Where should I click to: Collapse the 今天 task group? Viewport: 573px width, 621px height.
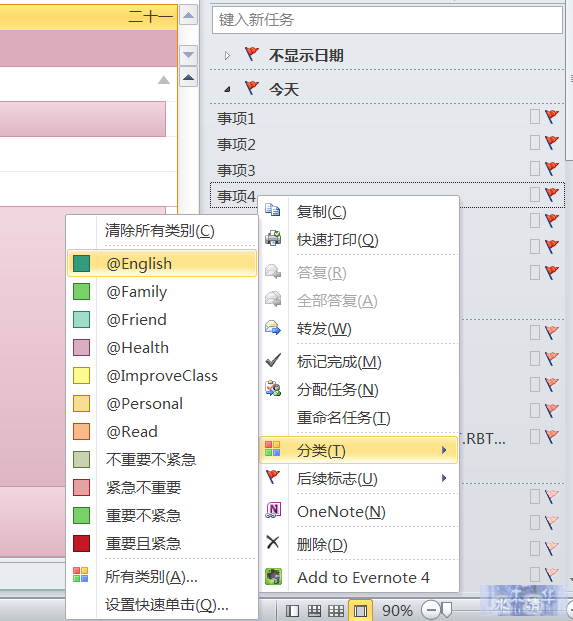click(x=227, y=90)
